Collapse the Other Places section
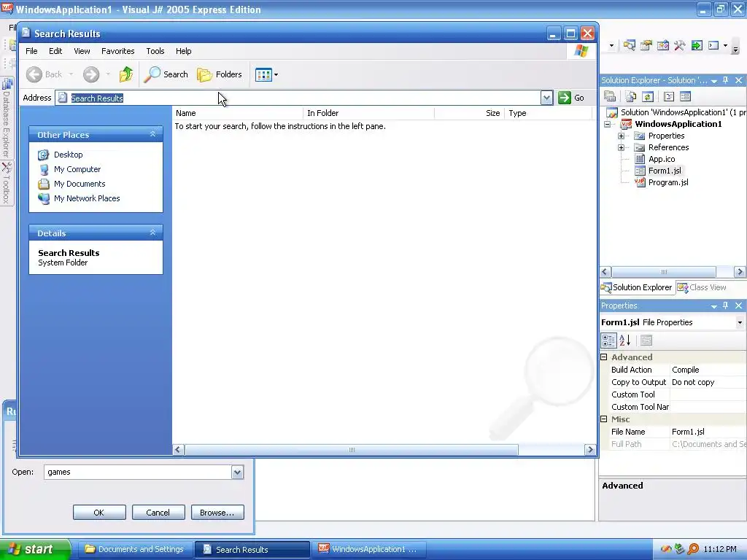This screenshot has width=747, height=560. point(153,134)
